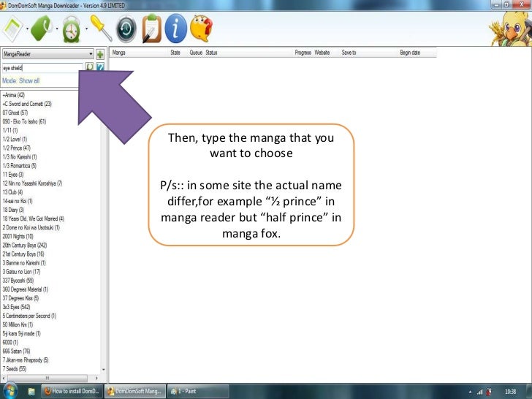Open the Windows Start button
The image size is (532, 399).
pos(9,391)
